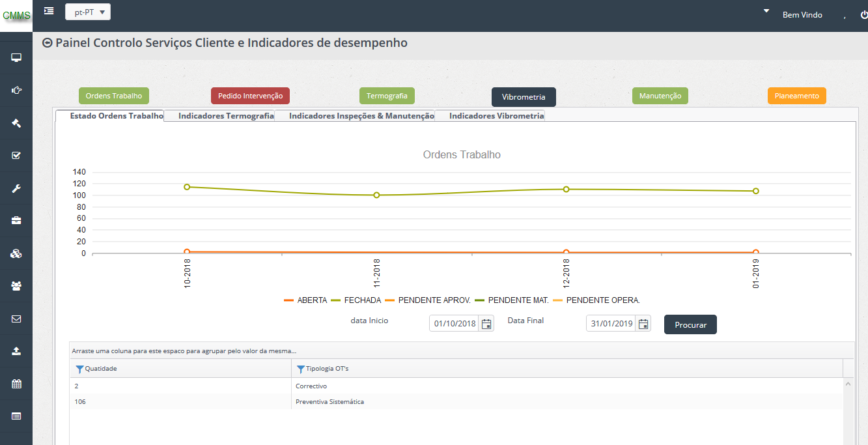Click the Pedido Intervenção button
The width and height of the screenshot is (868, 445).
[x=250, y=96]
